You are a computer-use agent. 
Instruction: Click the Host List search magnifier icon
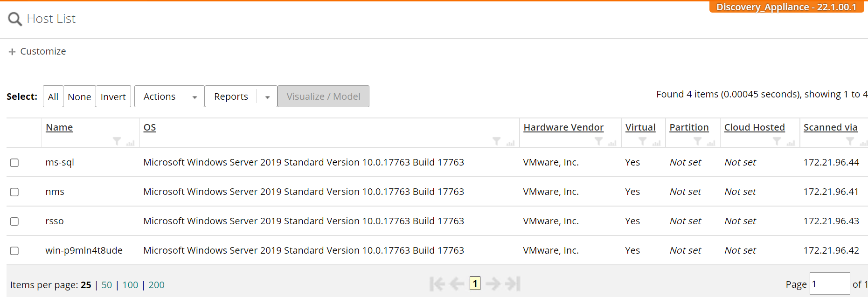15,19
